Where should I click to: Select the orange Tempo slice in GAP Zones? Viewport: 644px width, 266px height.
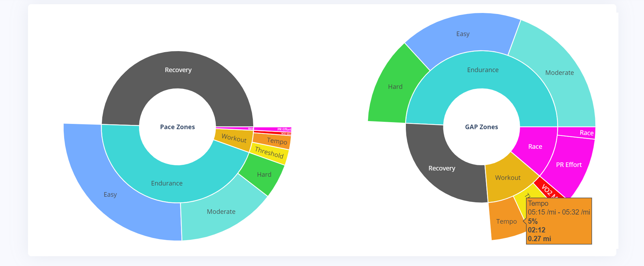pyautogui.click(x=506, y=222)
